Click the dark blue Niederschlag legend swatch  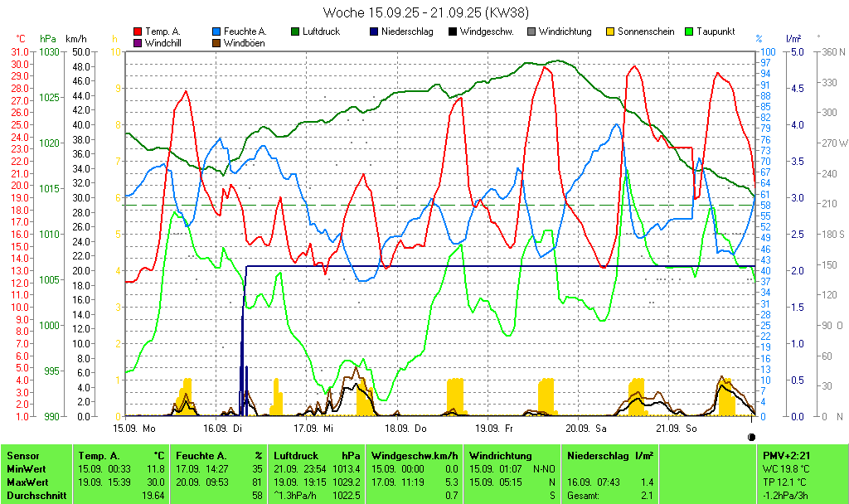(374, 31)
